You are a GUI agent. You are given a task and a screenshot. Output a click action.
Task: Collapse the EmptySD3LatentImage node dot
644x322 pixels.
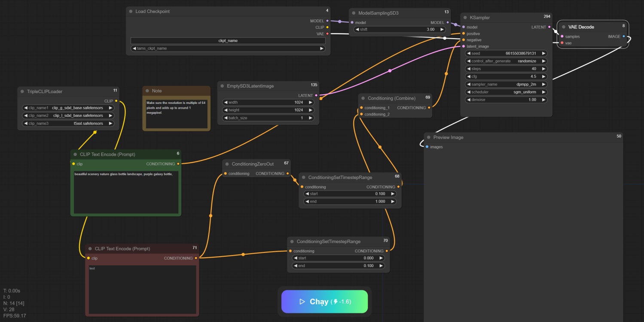click(x=222, y=86)
